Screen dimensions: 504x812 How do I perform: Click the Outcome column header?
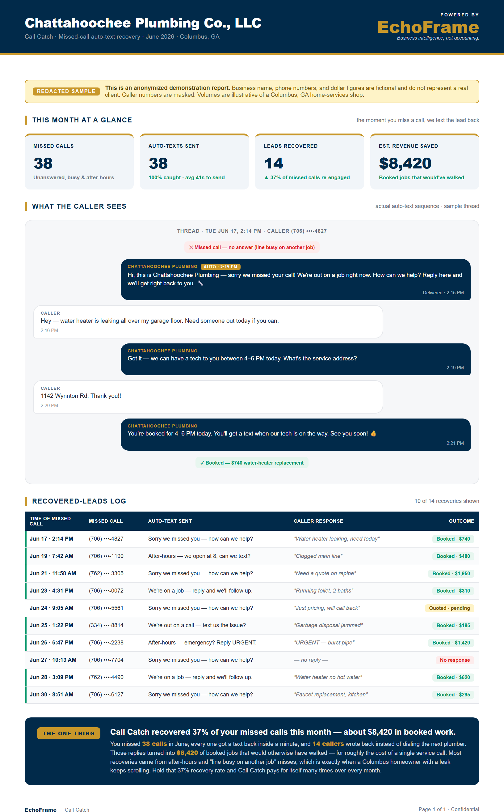pos(461,521)
